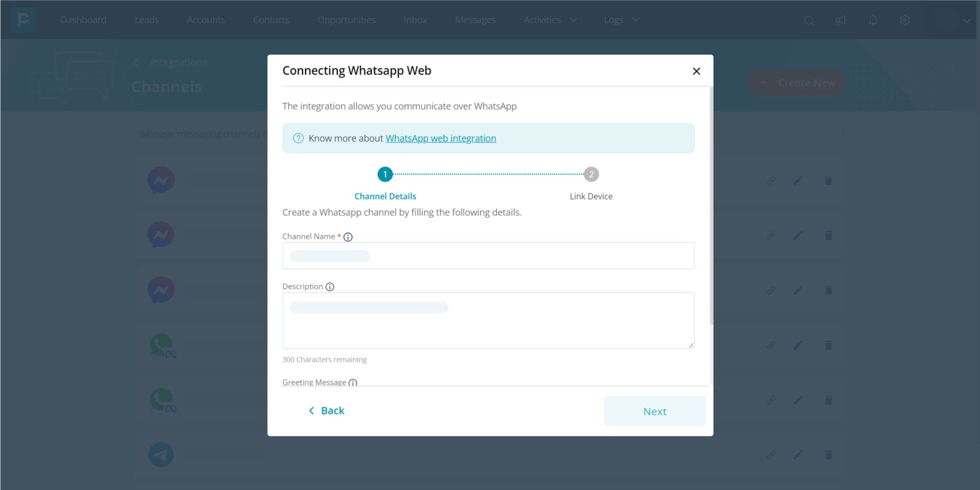Screen dimensions: 980x490
Task: Copy link for the first Messenger row
Action: tap(771, 181)
